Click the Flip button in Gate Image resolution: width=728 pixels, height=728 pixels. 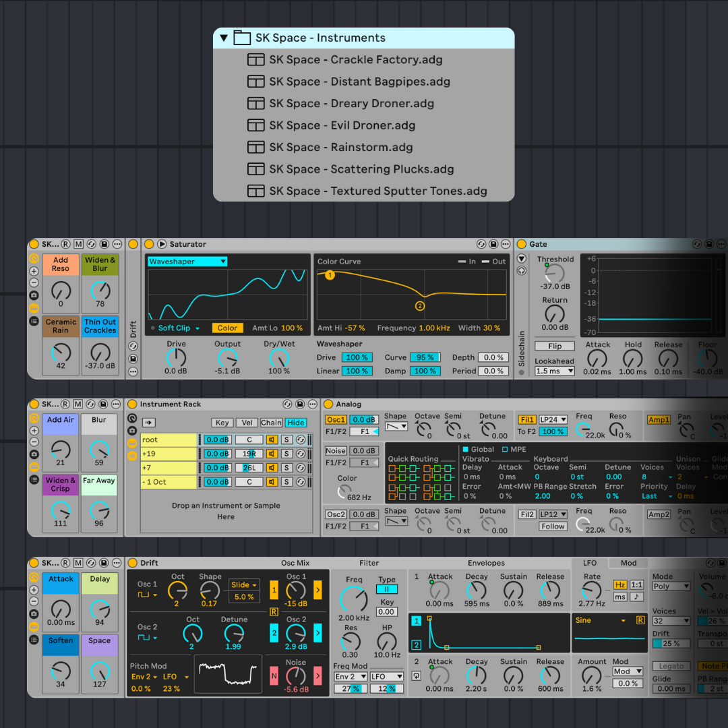click(554, 346)
